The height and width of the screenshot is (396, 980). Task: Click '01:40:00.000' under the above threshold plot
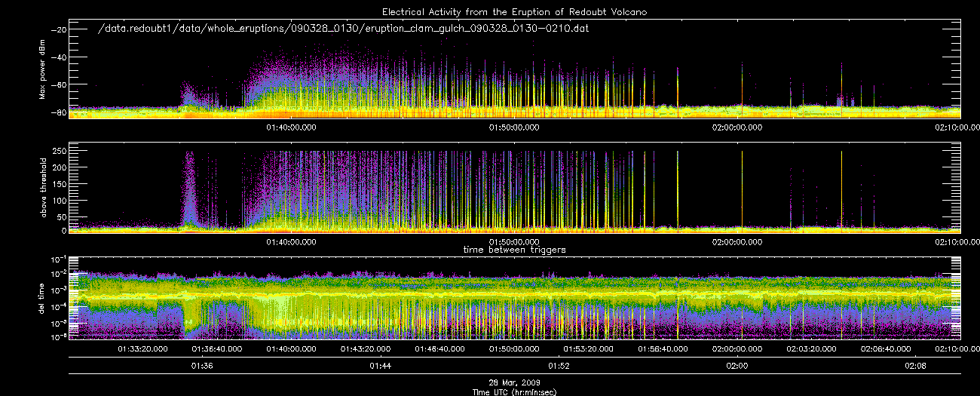pyautogui.click(x=292, y=242)
